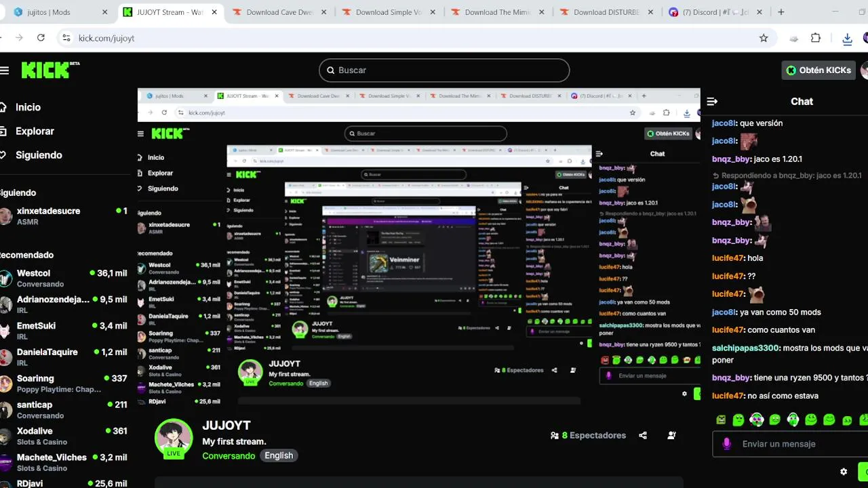Click the JUJOYT live avatar below the stream
Image resolution: width=868 pixels, height=488 pixels.
point(174,438)
